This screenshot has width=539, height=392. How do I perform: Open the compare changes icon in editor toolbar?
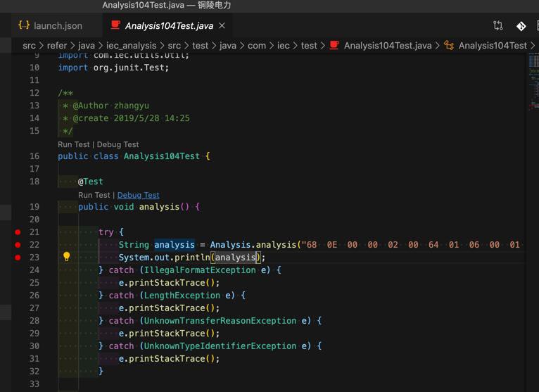tap(497, 26)
